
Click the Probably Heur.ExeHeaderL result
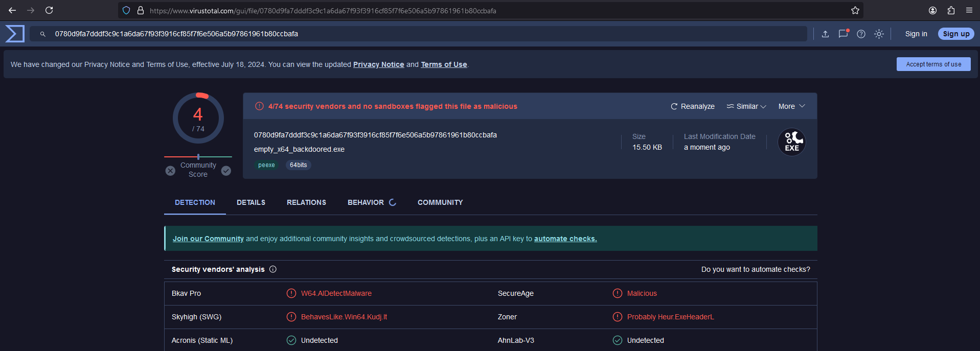pos(671,317)
